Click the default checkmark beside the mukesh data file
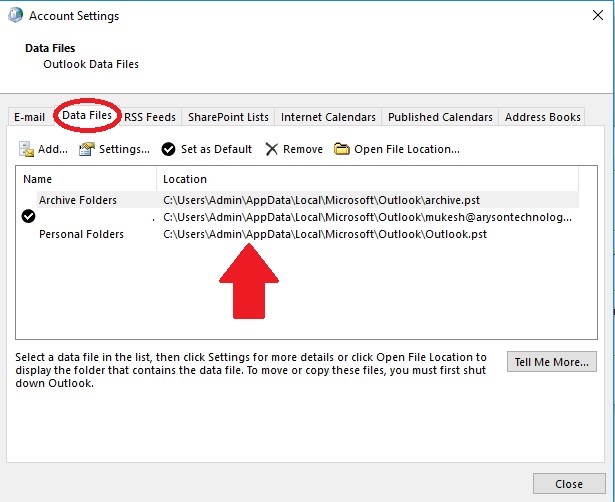Viewport: 615px width, 502px height. pos(28,217)
